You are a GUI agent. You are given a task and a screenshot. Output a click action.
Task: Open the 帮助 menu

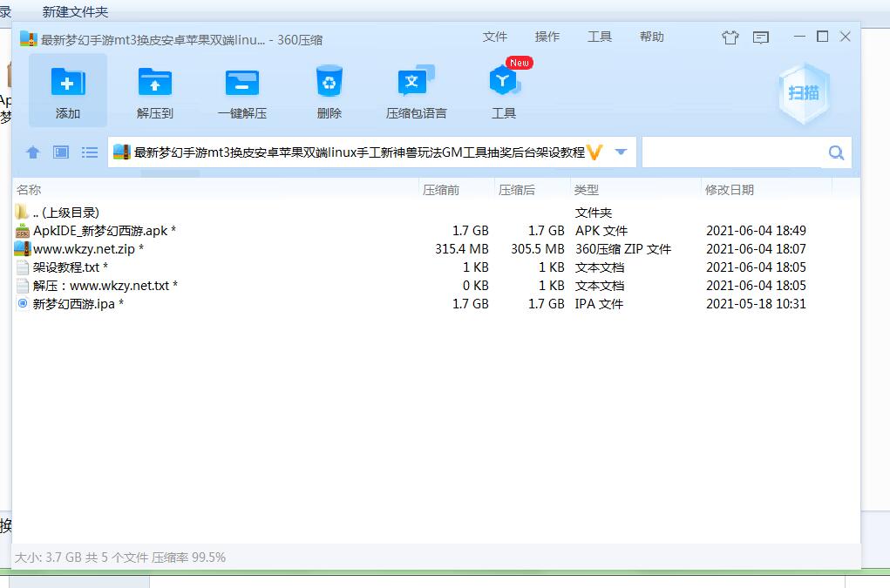[652, 37]
